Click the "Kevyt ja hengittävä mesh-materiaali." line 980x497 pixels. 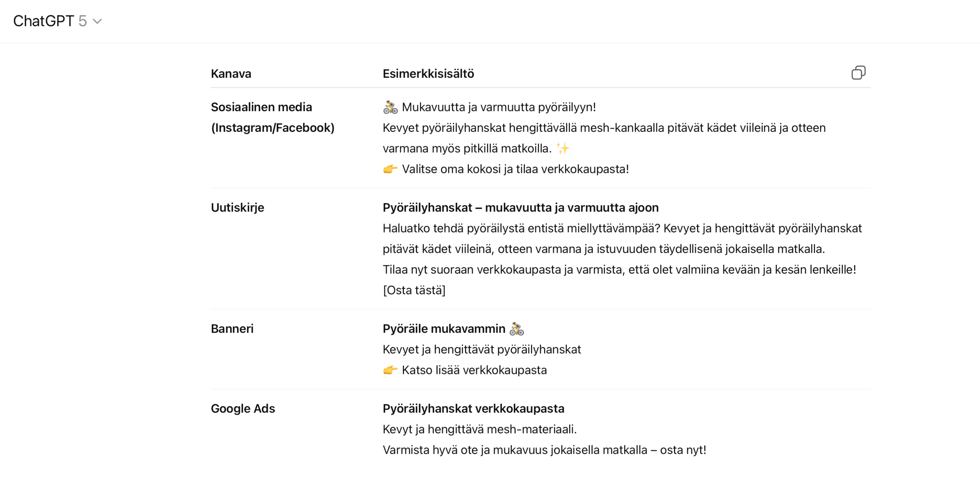click(x=479, y=429)
